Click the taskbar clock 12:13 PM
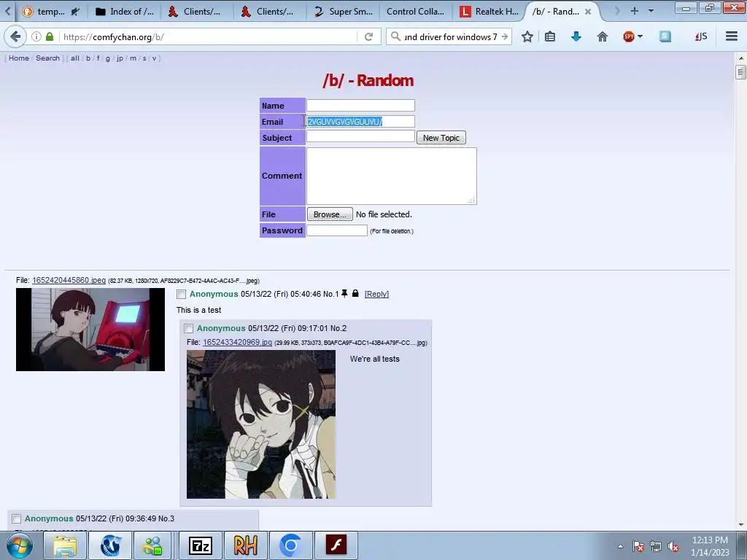This screenshot has height=560, width=747. (710, 540)
